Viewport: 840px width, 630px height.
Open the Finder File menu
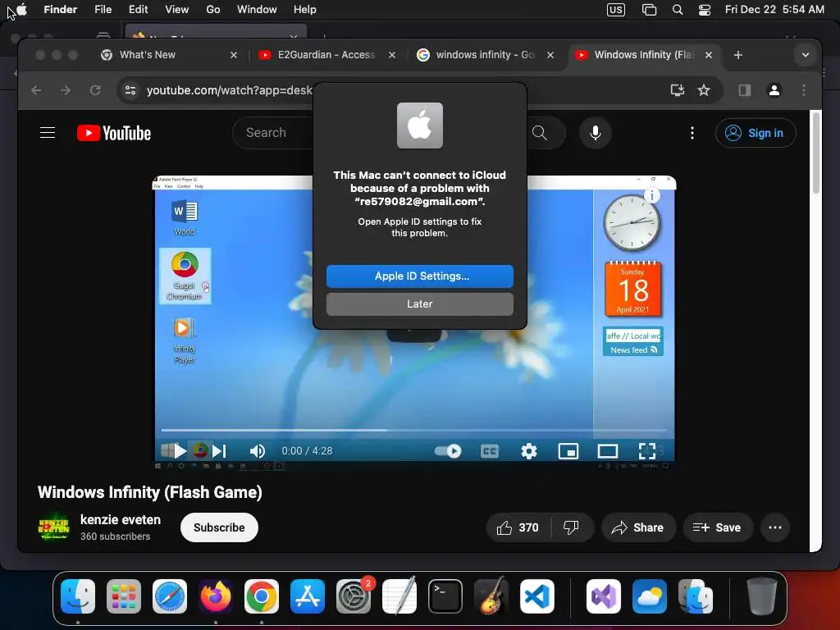[103, 9]
